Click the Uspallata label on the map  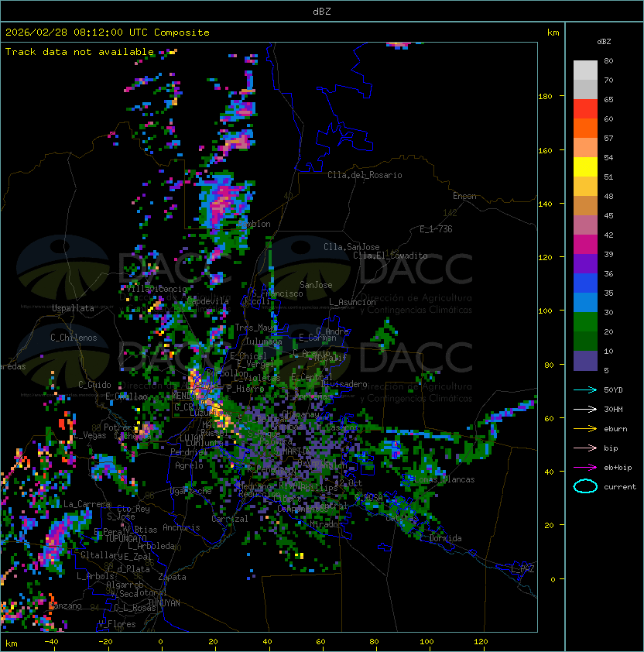(73, 308)
